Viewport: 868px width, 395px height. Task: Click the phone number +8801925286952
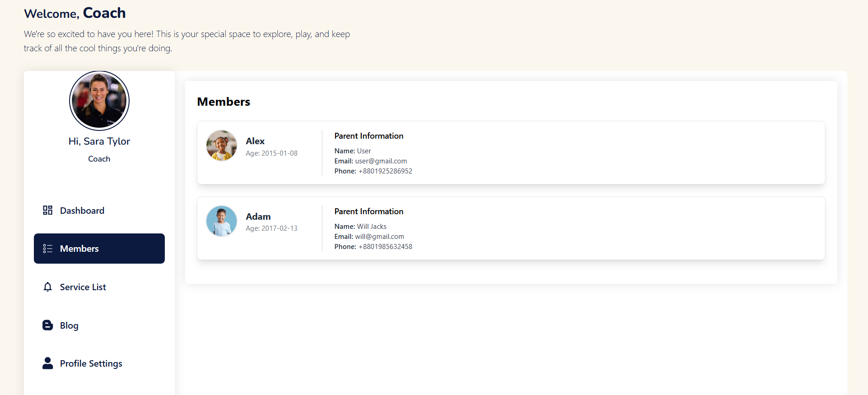pos(385,171)
